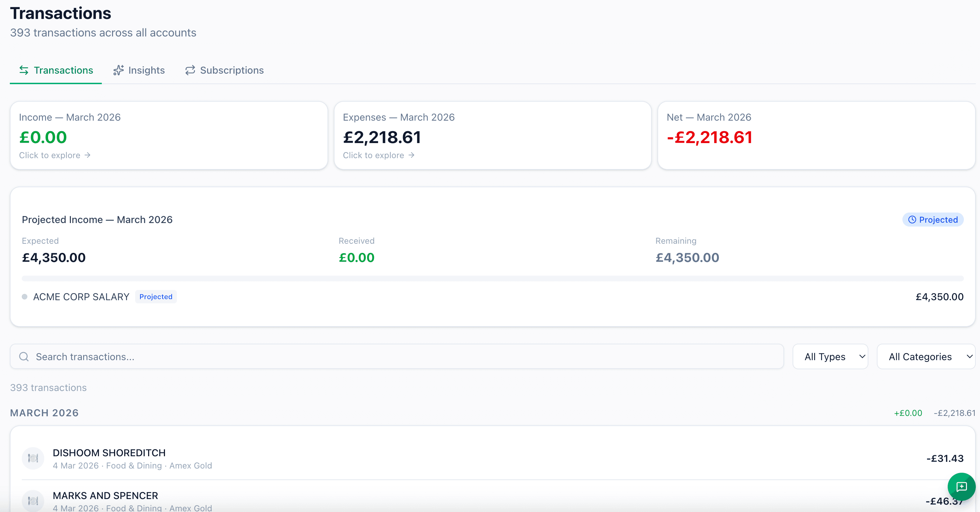Screen dimensions: 980x512
Task: Open the All Types dropdown
Action: coord(830,357)
